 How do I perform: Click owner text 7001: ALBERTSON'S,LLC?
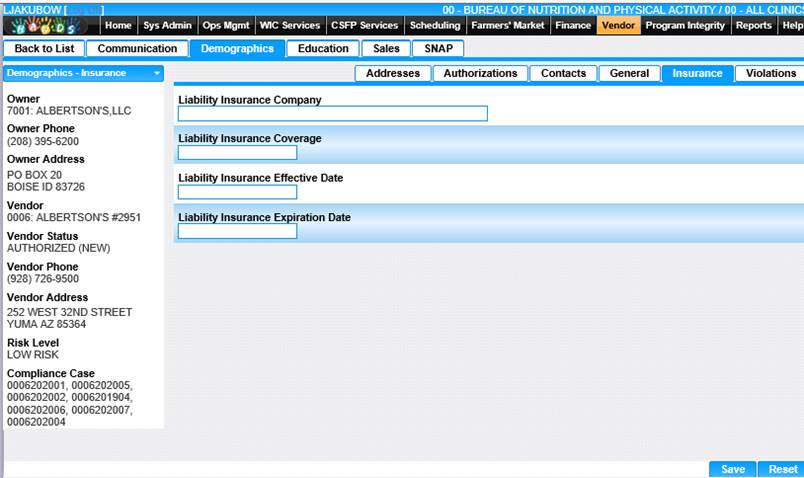[69, 111]
